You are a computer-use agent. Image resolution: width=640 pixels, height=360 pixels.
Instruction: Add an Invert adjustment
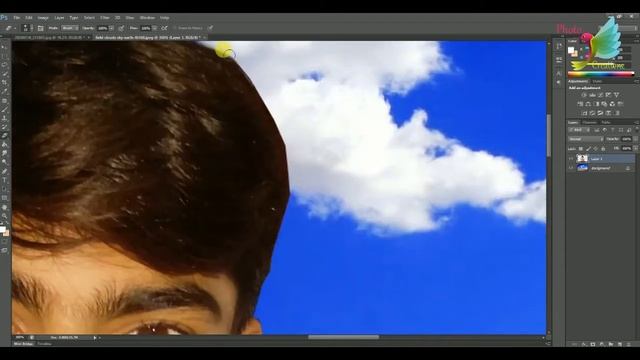584,113
